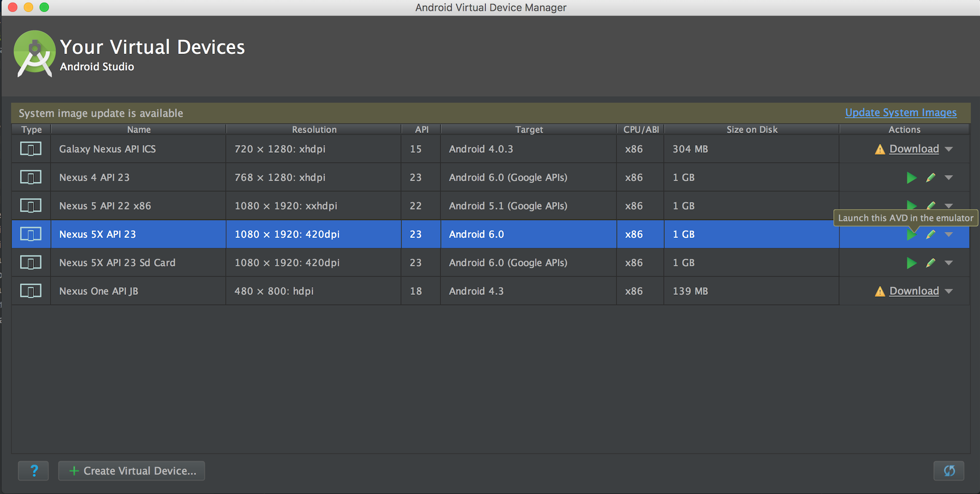Click device type icon for Nexus One API JB
The width and height of the screenshot is (980, 494).
(x=30, y=291)
